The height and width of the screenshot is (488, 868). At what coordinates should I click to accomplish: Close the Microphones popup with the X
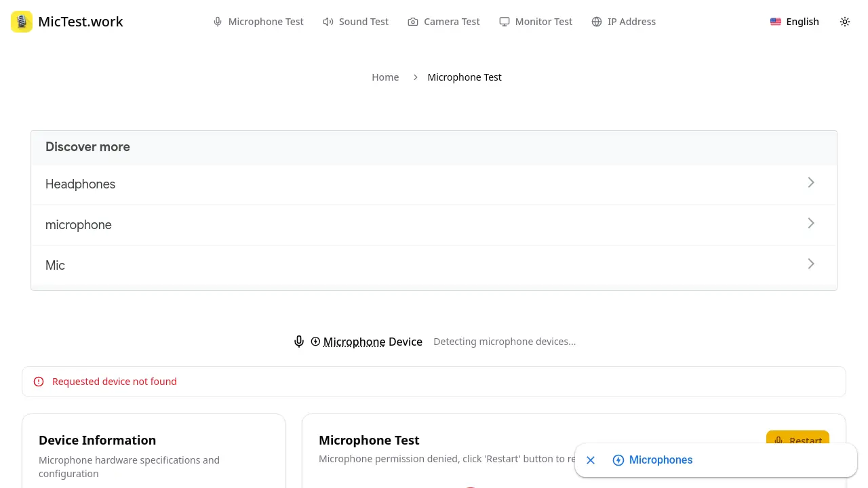pyautogui.click(x=591, y=460)
